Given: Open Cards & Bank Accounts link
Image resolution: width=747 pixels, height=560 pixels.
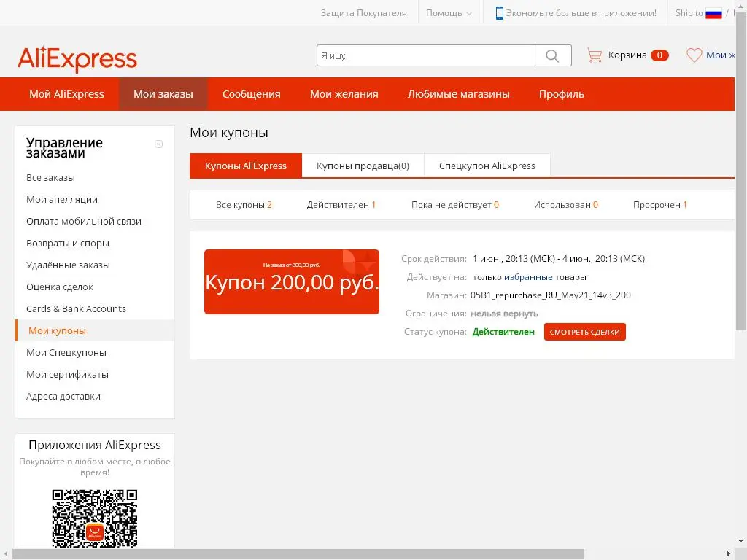Looking at the screenshot, I should coord(76,309).
